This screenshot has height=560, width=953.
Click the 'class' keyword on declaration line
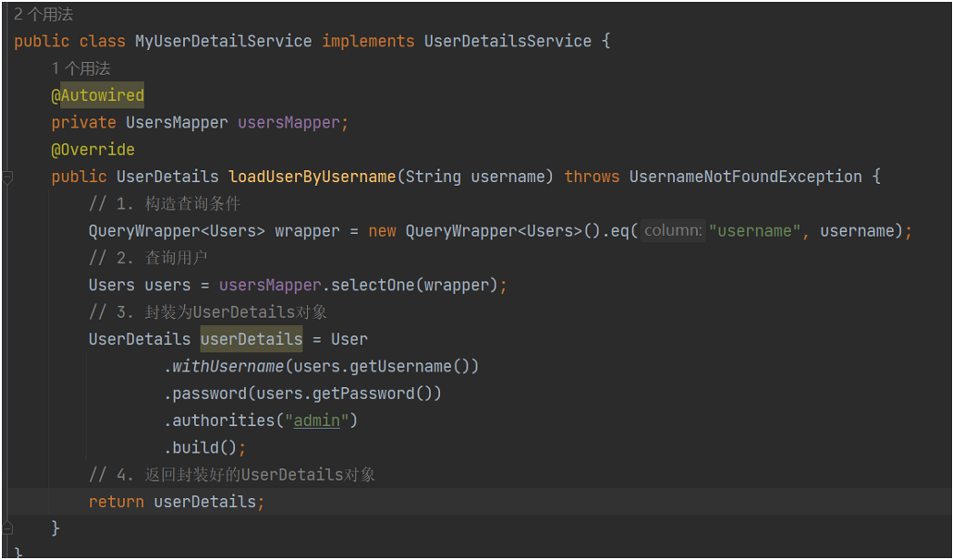(x=102, y=41)
